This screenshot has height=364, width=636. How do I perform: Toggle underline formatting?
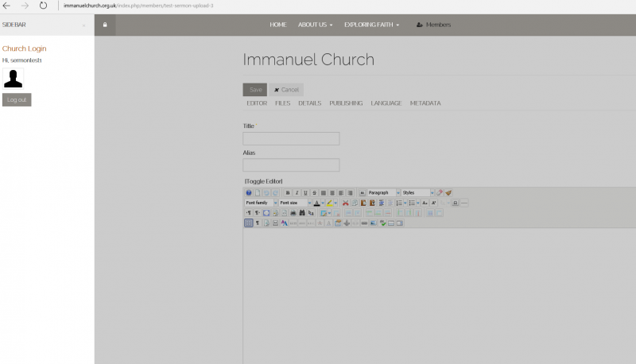pyautogui.click(x=305, y=192)
